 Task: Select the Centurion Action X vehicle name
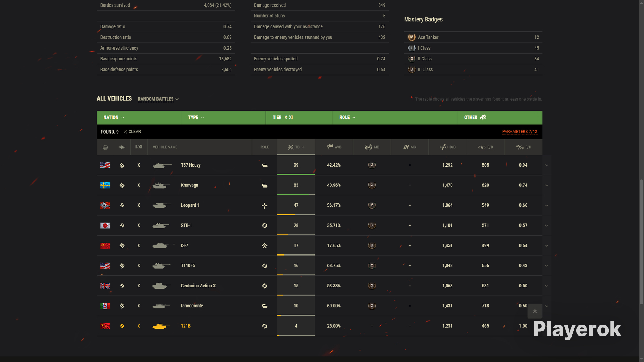(198, 286)
